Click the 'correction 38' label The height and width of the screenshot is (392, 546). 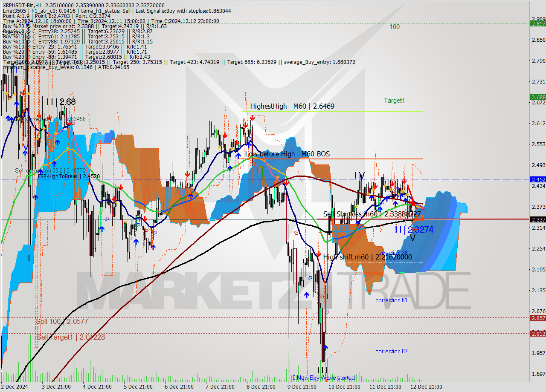point(391,253)
